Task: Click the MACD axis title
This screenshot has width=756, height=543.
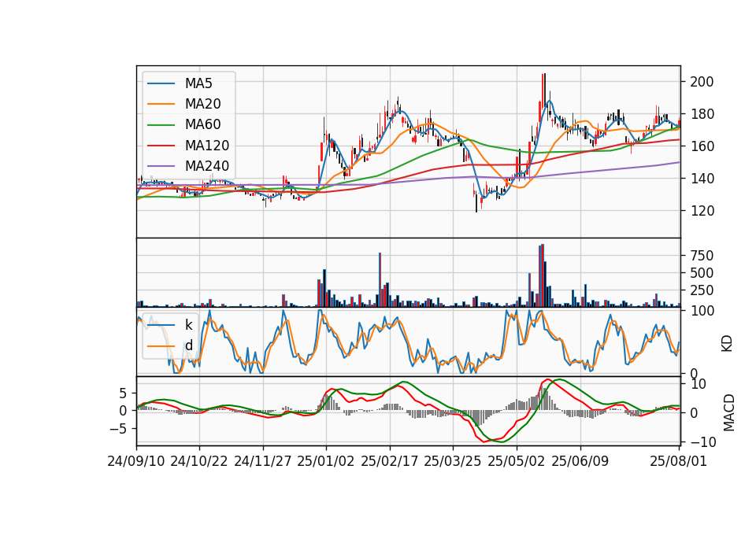Action: point(729,413)
